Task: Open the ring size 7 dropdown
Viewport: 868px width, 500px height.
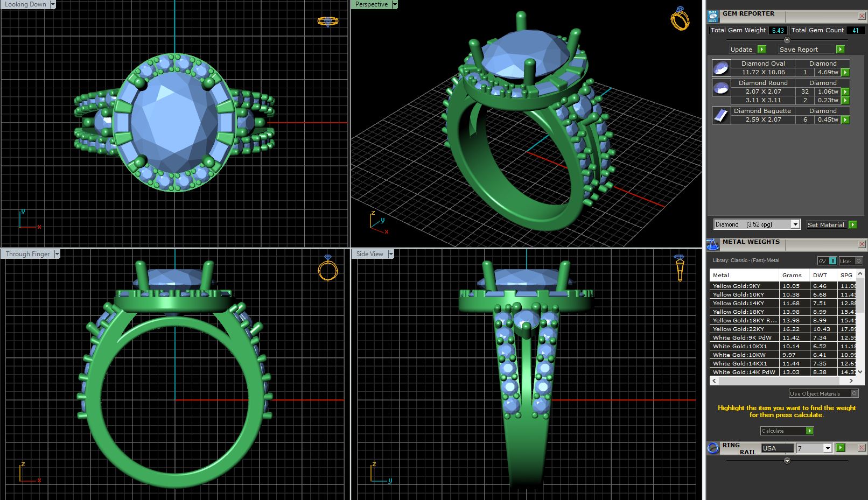Action: pos(828,448)
